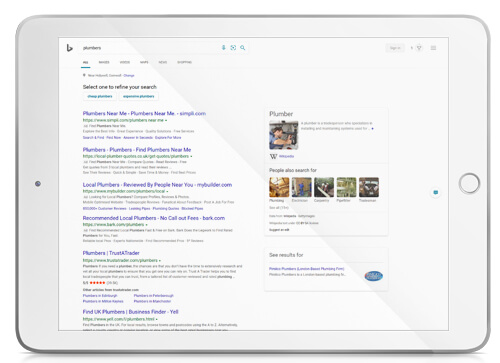Select the location pin icon near Holywell
Viewport: 500px width, 363px height.
click(x=84, y=75)
